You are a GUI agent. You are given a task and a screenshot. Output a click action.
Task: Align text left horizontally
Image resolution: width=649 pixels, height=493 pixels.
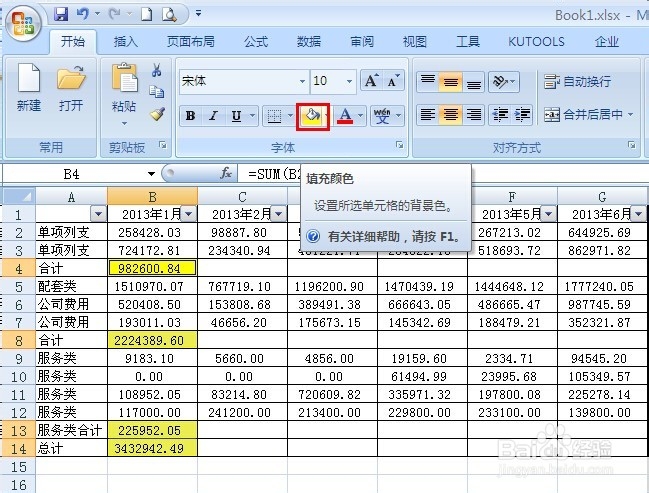[428, 114]
